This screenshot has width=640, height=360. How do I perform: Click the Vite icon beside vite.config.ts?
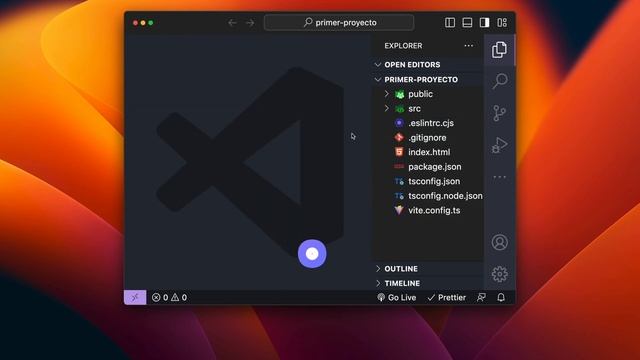[x=399, y=210]
